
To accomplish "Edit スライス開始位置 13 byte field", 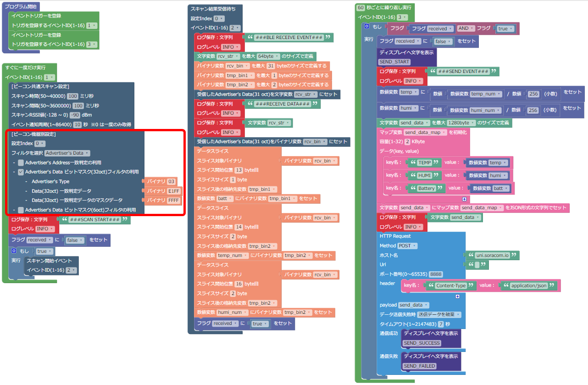I will 239,170.
